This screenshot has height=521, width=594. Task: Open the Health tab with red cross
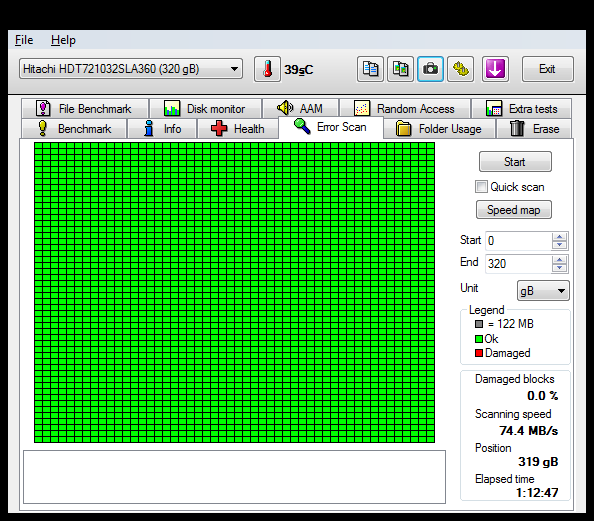(x=238, y=129)
